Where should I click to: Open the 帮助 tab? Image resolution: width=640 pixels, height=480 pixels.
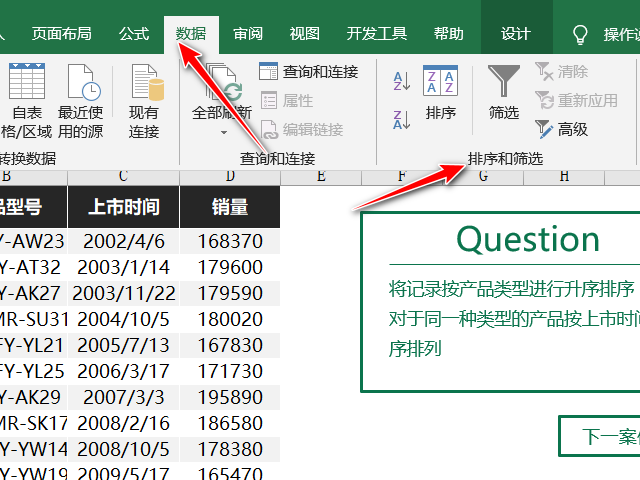pyautogui.click(x=449, y=34)
